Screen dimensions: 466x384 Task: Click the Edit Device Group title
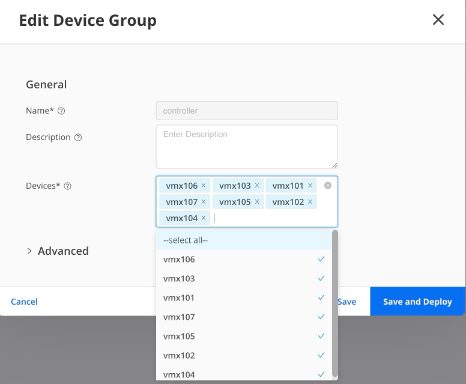(88, 20)
